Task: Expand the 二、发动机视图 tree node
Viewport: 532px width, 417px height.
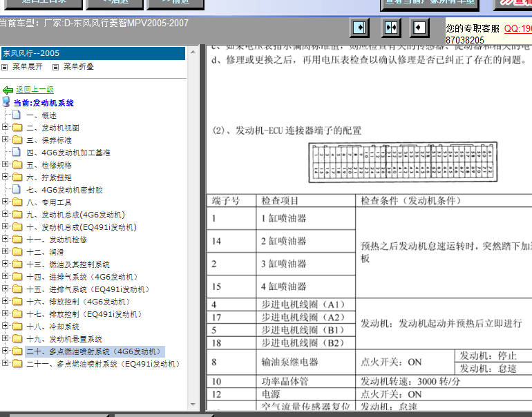Action: coord(6,128)
